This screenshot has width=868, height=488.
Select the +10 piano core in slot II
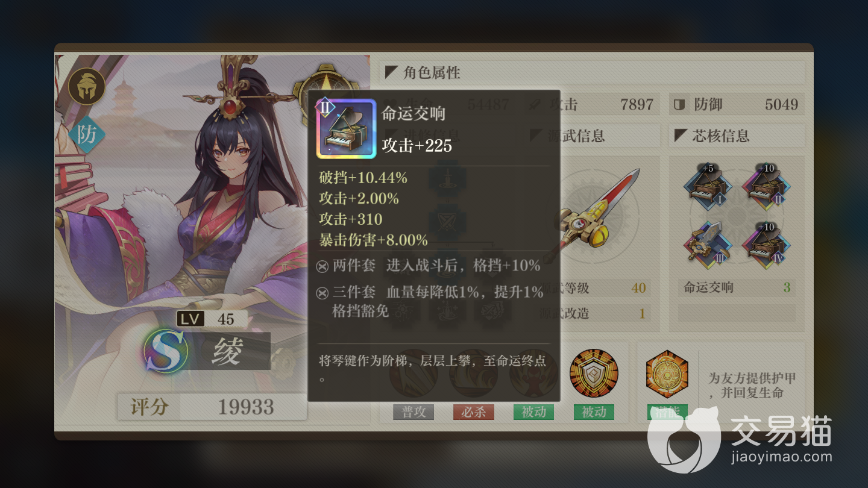(x=763, y=185)
